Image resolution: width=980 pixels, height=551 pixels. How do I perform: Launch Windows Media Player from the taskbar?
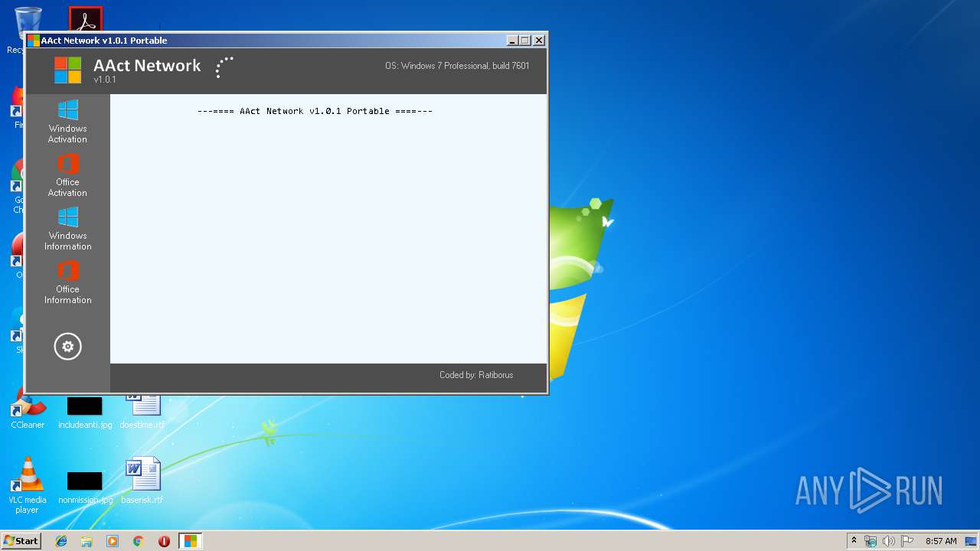tap(113, 541)
